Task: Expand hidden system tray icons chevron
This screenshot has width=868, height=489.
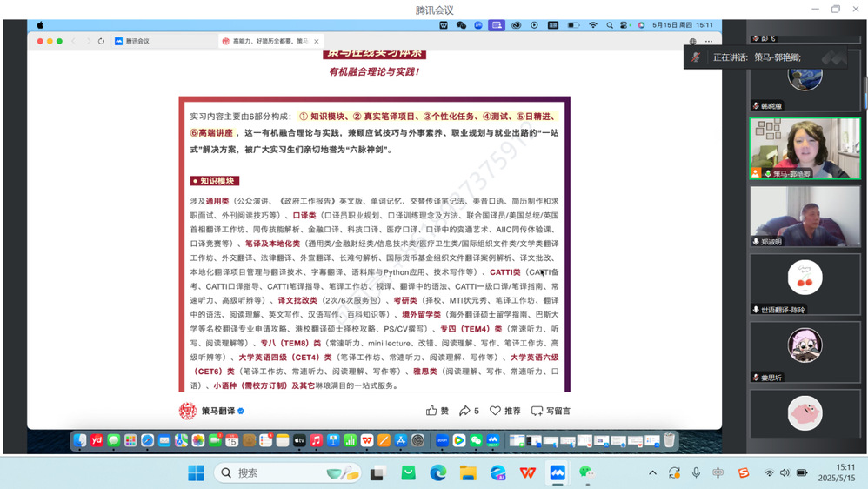Action: [652, 473]
